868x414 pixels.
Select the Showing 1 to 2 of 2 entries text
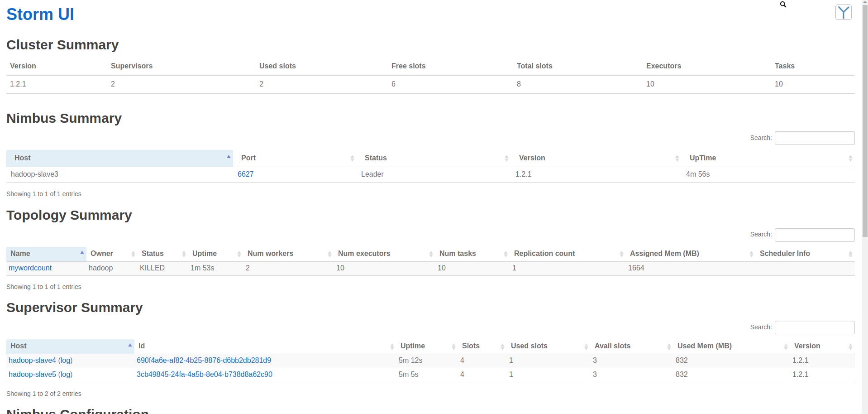click(44, 394)
